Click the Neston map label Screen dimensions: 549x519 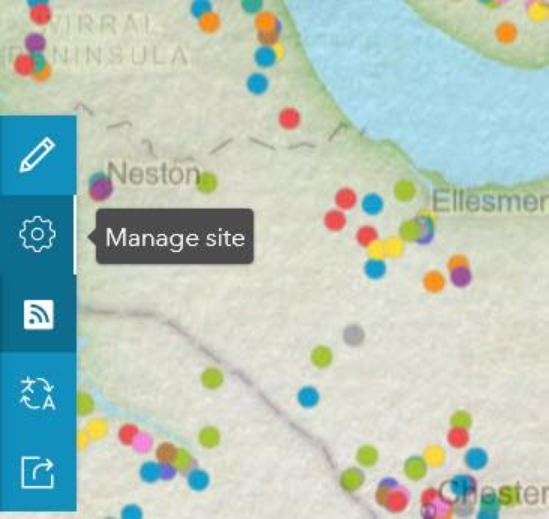click(x=153, y=174)
